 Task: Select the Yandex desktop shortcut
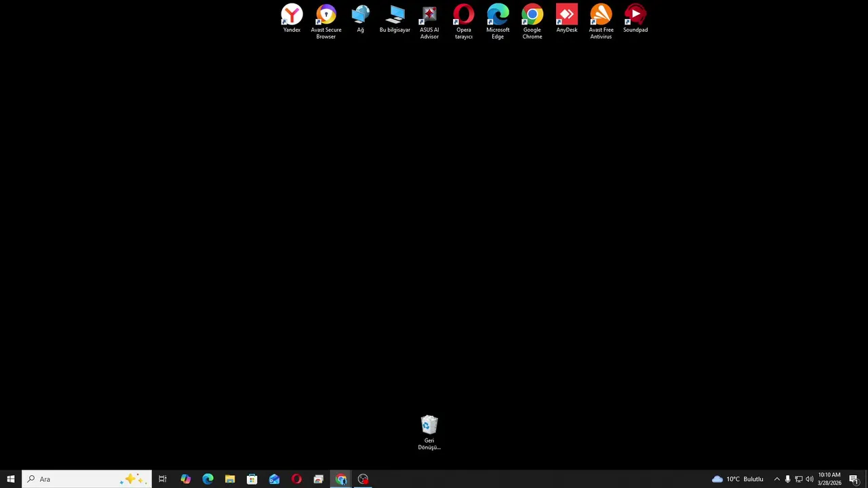point(292,18)
